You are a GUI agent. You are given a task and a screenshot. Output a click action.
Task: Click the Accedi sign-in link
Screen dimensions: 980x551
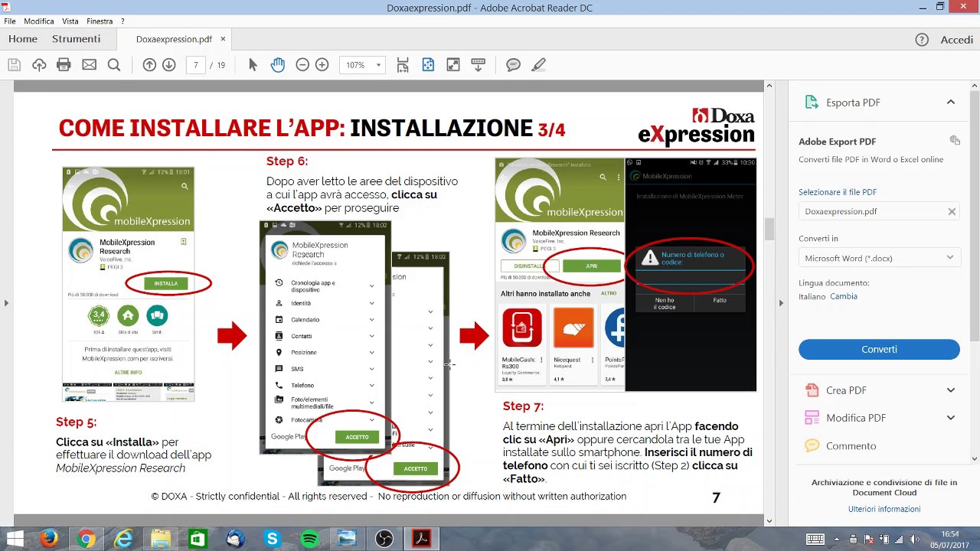[x=956, y=39]
